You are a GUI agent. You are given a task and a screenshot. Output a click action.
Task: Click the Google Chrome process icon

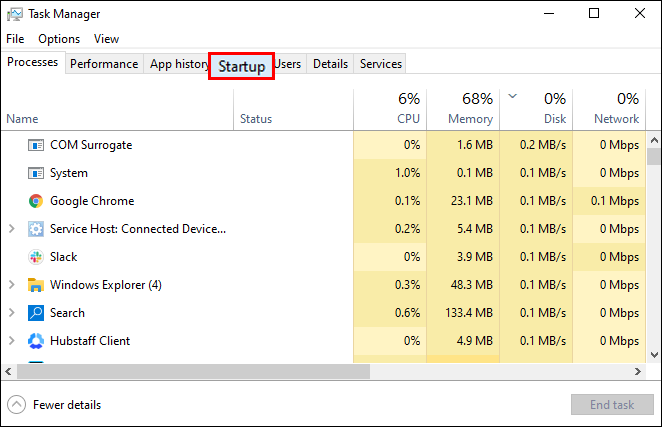pos(36,201)
